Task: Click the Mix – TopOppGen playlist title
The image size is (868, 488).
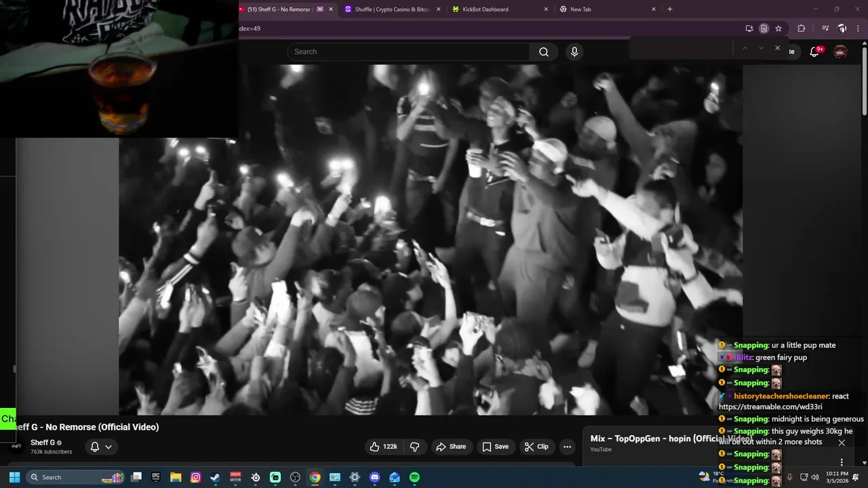Action: coord(671,439)
